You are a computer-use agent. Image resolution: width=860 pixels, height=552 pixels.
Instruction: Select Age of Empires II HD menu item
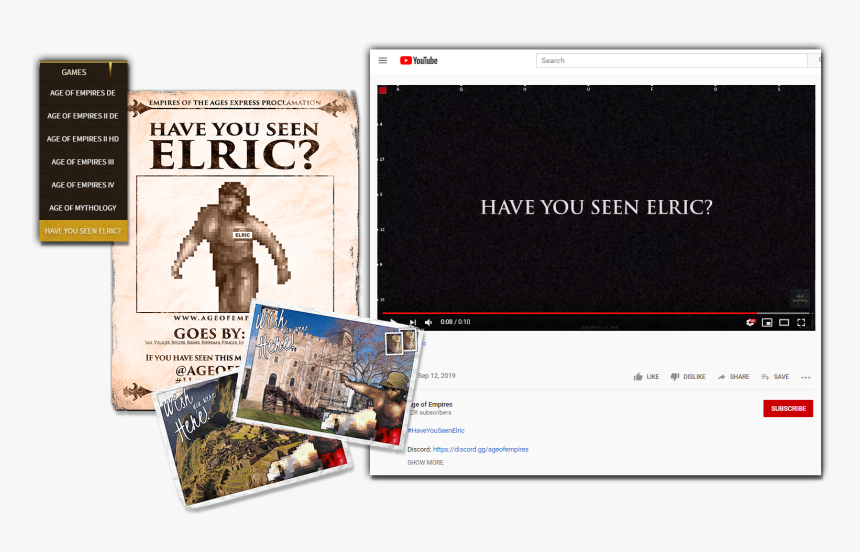tap(83, 139)
